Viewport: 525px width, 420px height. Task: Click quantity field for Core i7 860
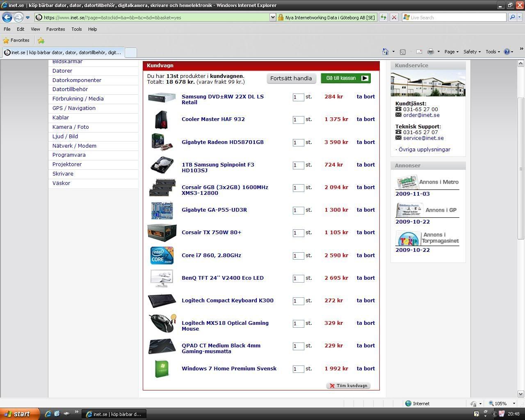tap(298, 256)
